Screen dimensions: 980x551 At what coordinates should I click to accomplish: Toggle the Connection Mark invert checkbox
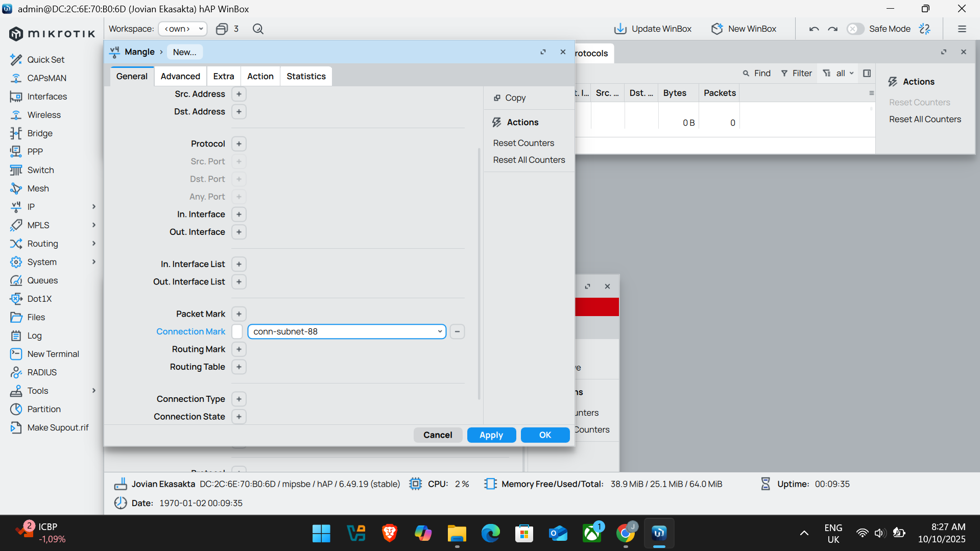click(x=237, y=331)
